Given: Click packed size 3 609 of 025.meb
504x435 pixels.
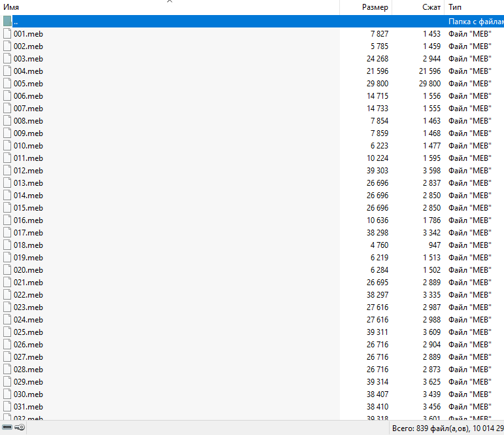Looking at the screenshot, I should [431, 332].
